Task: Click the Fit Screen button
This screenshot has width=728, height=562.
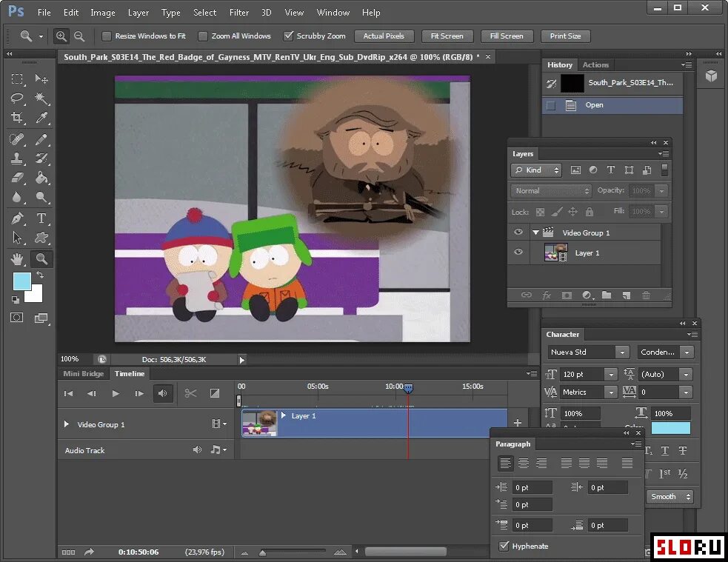Action: coord(447,36)
